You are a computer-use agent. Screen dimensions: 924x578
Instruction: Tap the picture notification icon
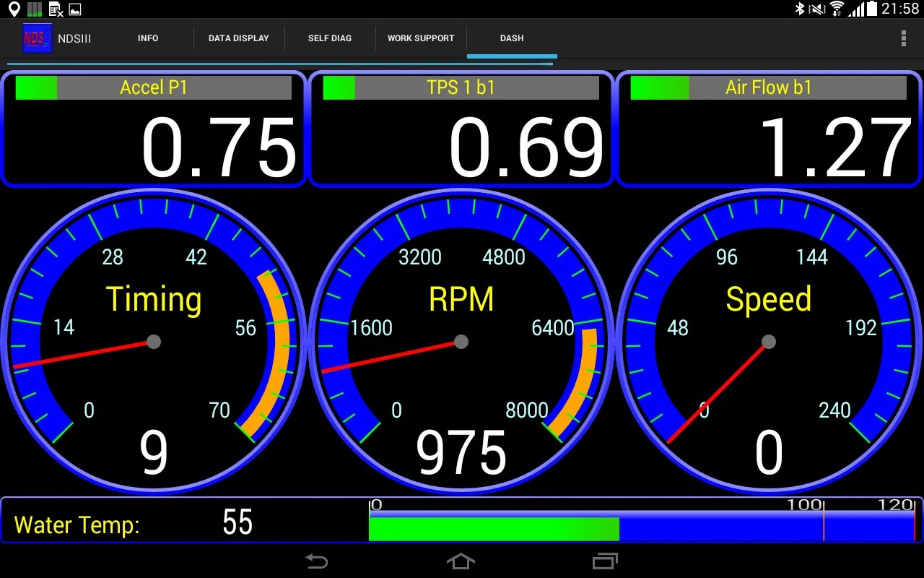point(74,9)
